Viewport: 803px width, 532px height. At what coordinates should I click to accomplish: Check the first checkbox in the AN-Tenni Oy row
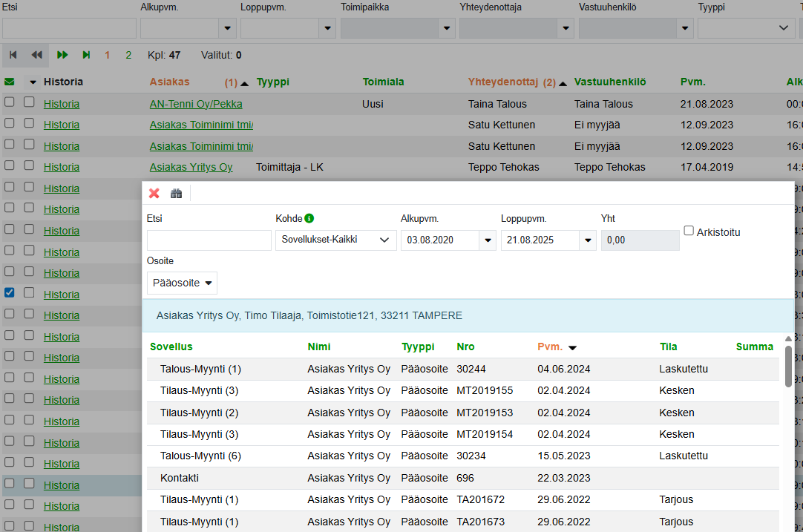tap(10, 103)
